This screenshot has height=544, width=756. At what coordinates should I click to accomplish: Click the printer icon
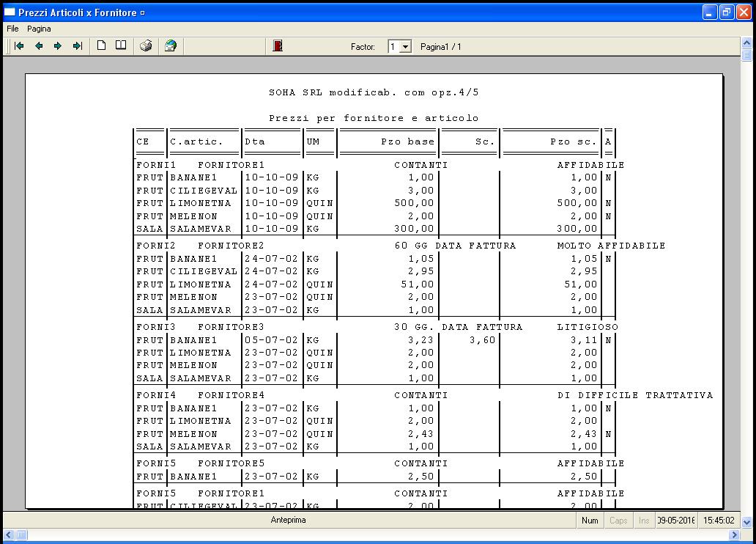click(146, 46)
